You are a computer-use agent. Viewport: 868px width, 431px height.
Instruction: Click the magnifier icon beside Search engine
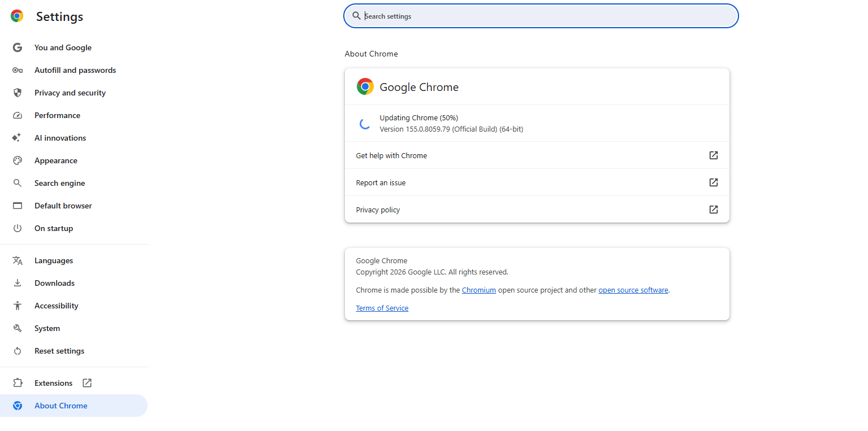coord(18,183)
